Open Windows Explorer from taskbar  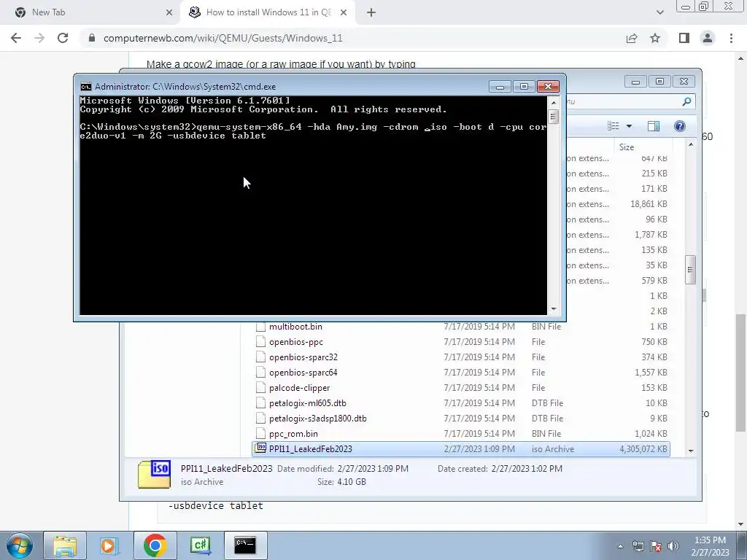[x=65, y=545]
